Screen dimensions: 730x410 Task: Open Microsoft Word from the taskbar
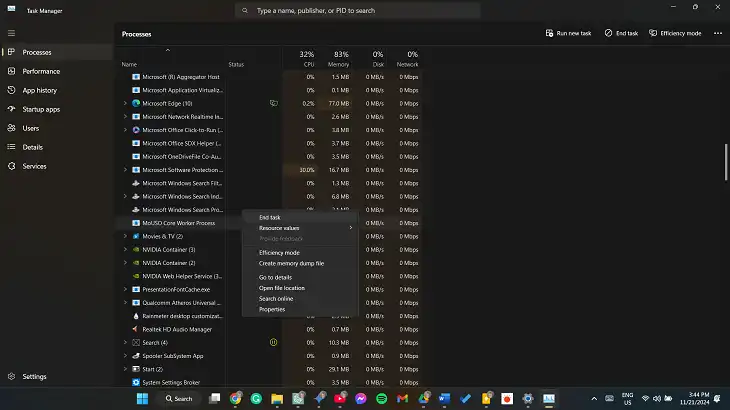click(444, 398)
